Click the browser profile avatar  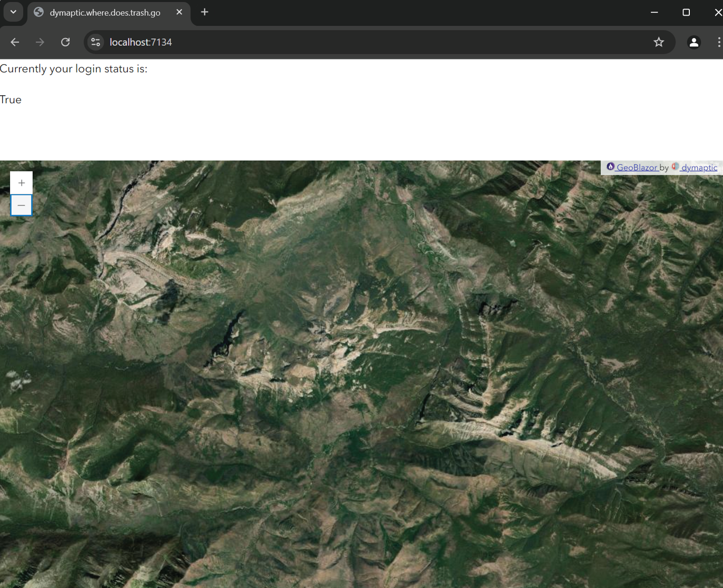coord(694,42)
